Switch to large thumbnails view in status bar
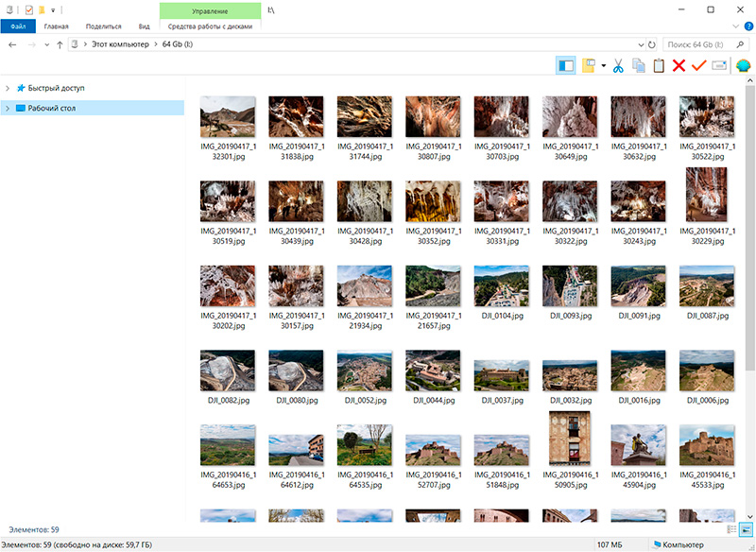Screen dimensions: 756x552 pos(746,530)
